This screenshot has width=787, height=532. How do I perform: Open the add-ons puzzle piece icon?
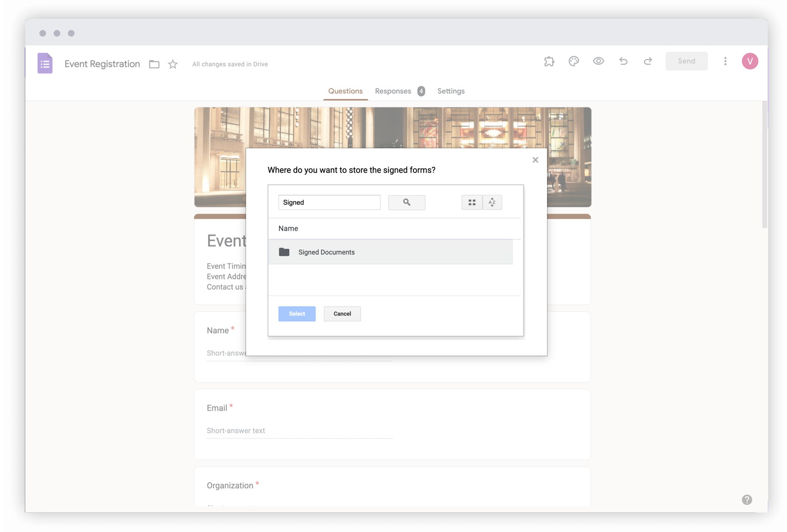549,61
